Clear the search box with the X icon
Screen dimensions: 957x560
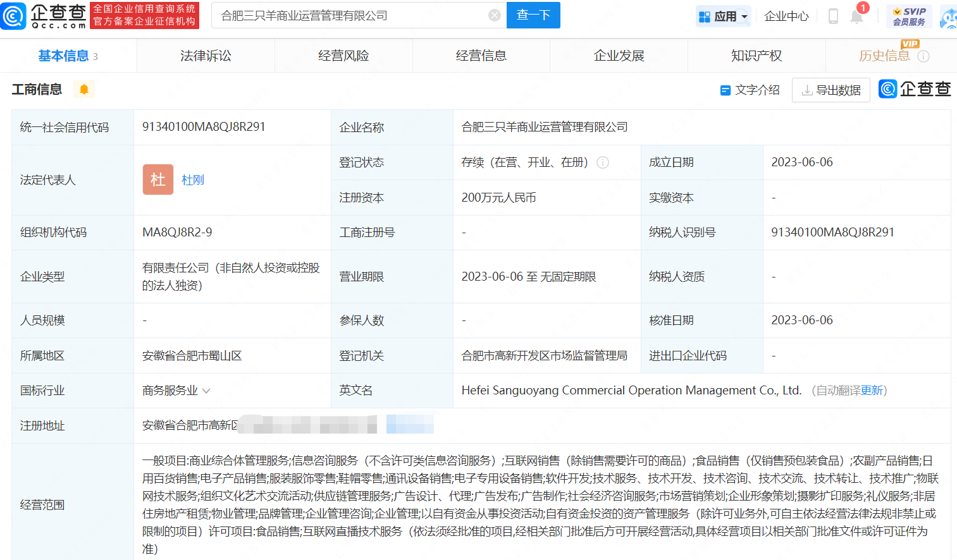coord(494,15)
